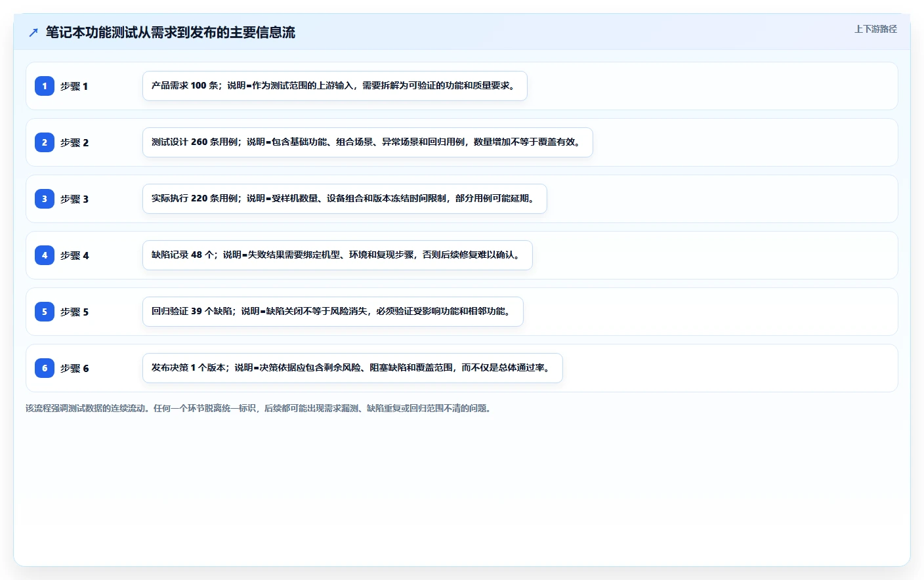Image resolution: width=924 pixels, height=580 pixels.
Task: Click the number 6 step badge
Action: (x=45, y=368)
